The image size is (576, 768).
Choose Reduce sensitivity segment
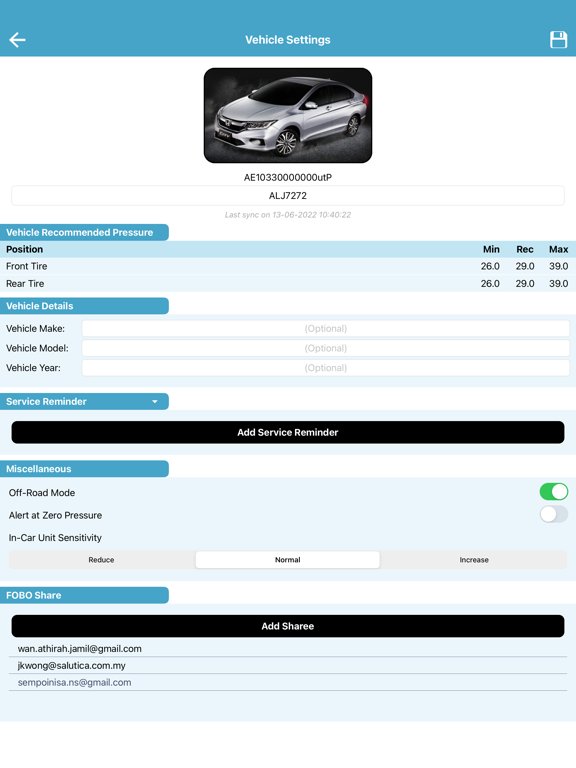(x=101, y=560)
